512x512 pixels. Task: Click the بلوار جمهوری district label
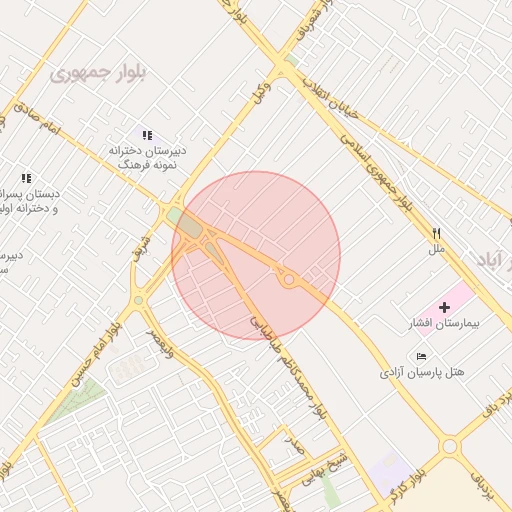tap(98, 75)
